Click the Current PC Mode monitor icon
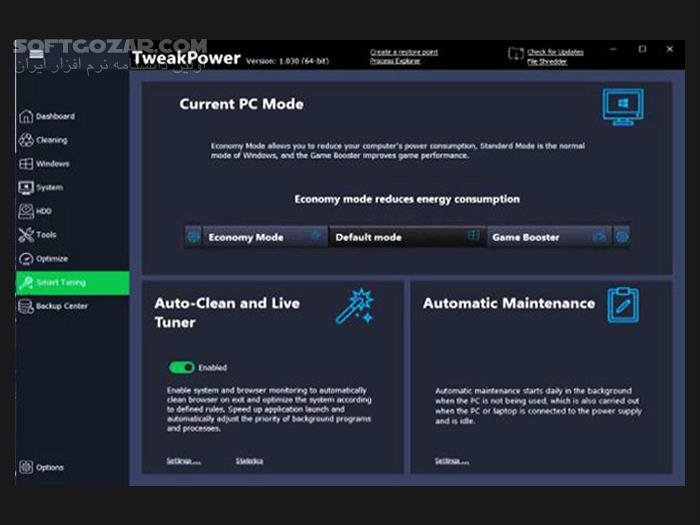 (623, 107)
